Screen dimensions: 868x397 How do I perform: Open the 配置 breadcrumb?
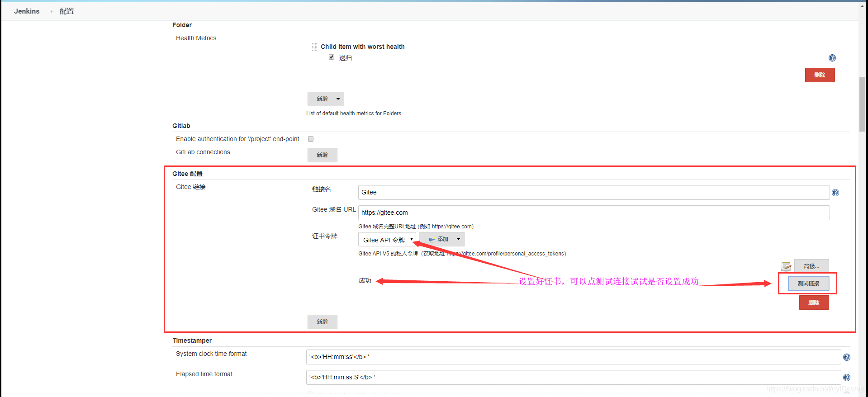66,11
